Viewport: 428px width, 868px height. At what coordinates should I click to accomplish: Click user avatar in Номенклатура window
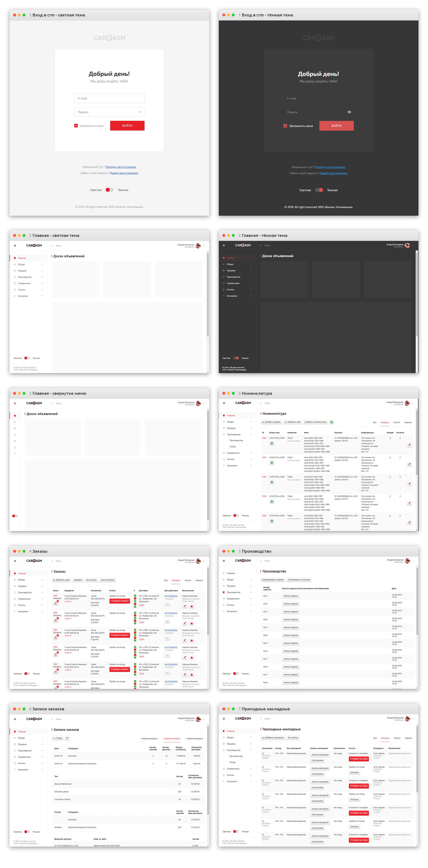[x=408, y=403]
